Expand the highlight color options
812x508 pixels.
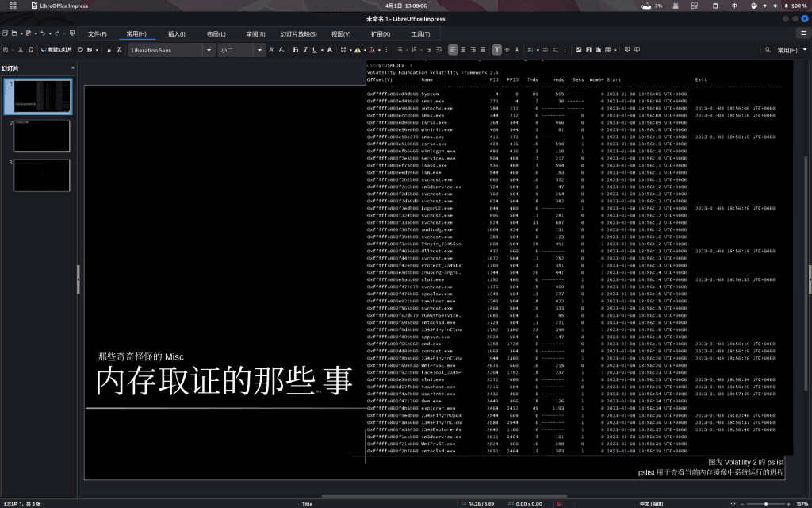(365, 50)
